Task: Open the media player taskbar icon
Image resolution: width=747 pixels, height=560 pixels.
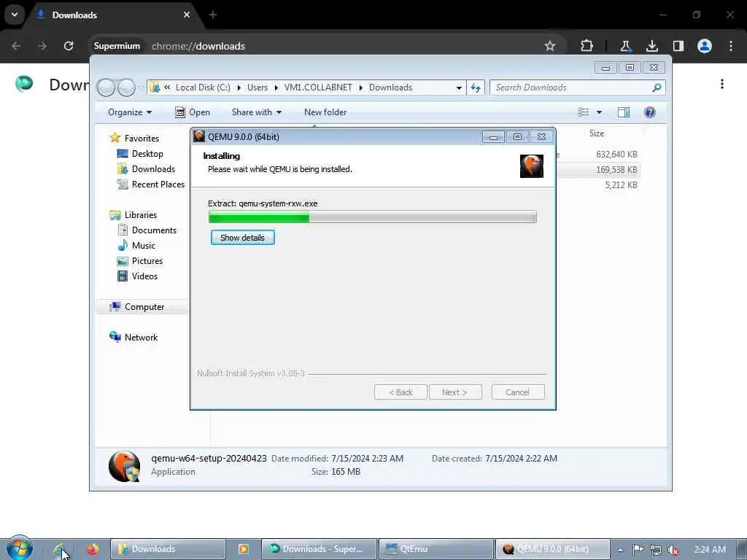Action: pos(244,549)
